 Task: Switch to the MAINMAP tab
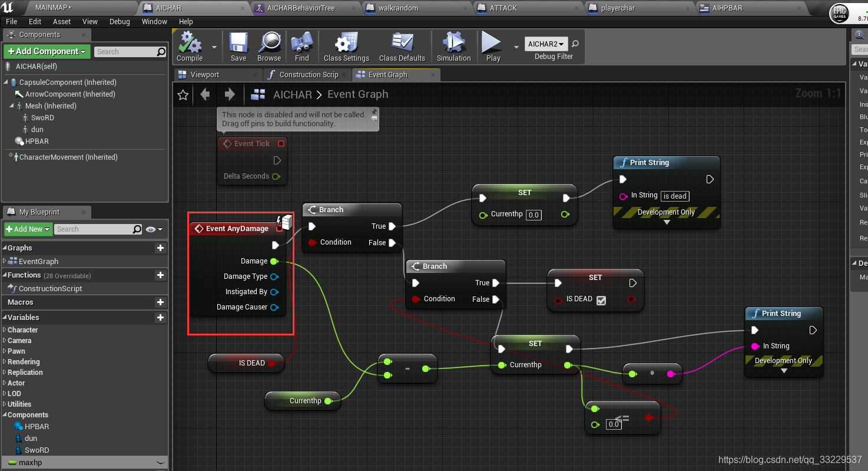point(77,8)
